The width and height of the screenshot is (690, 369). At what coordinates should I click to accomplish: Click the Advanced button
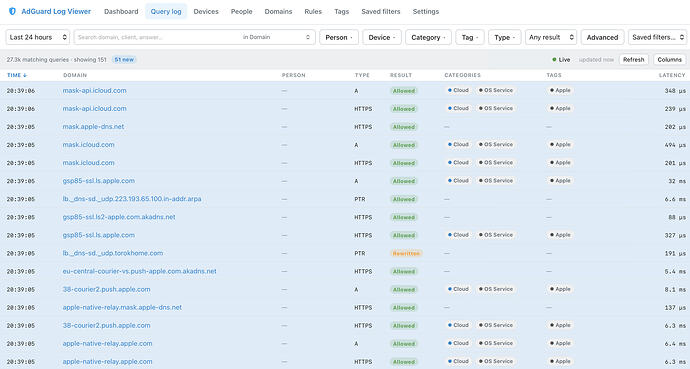click(x=602, y=37)
